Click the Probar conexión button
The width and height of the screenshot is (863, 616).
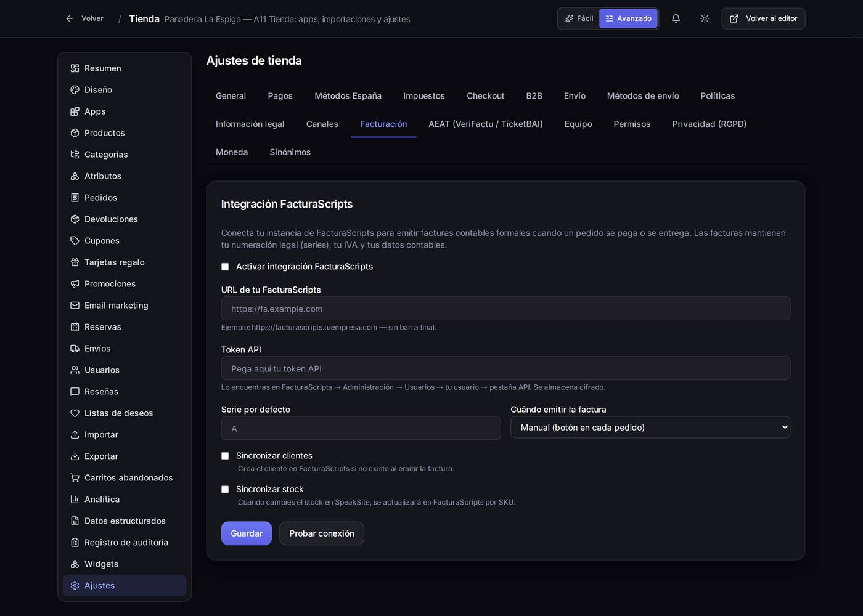[322, 533]
